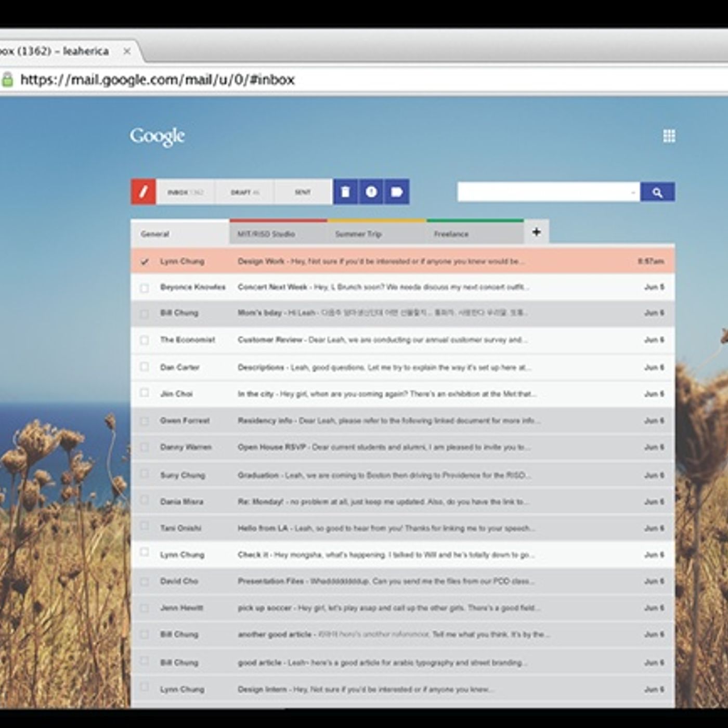Image resolution: width=728 pixels, height=728 pixels.
Task: Open the pick up soccer email
Action: tap(403, 607)
